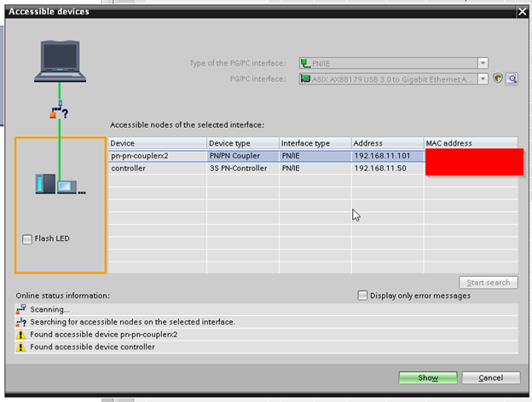Click the network node question-mark icon
The image size is (532, 402).
[59, 110]
